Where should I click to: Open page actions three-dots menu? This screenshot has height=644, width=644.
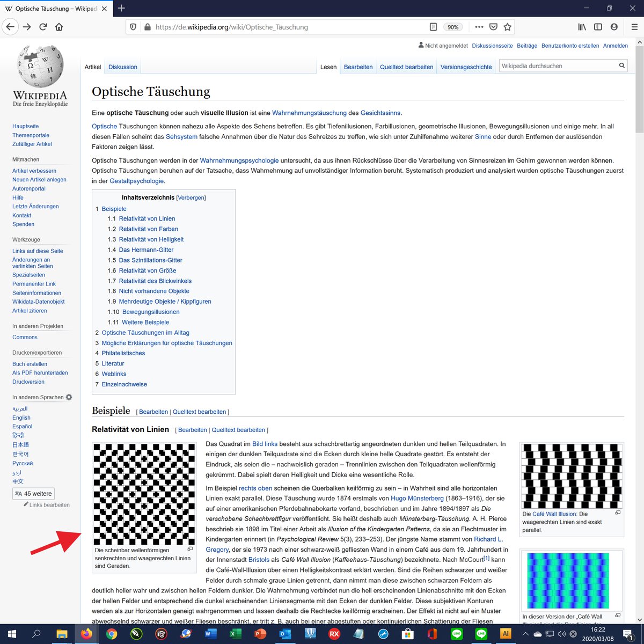pos(479,27)
